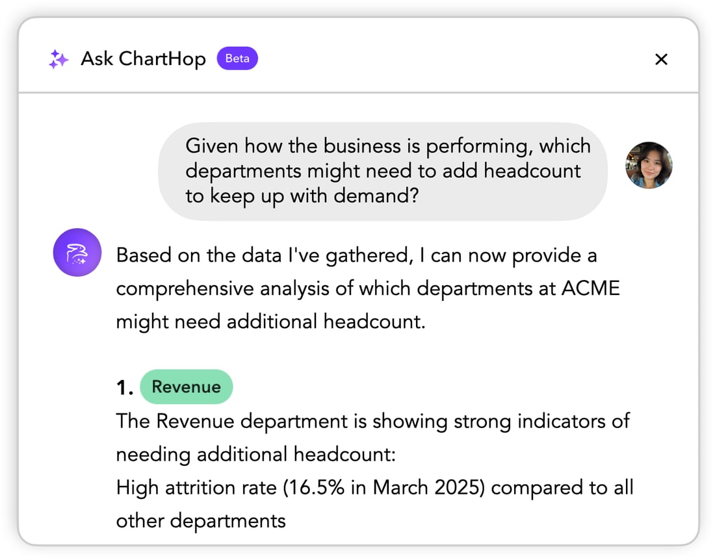Click the list number "1." beside Revenue

coord(124,388)
